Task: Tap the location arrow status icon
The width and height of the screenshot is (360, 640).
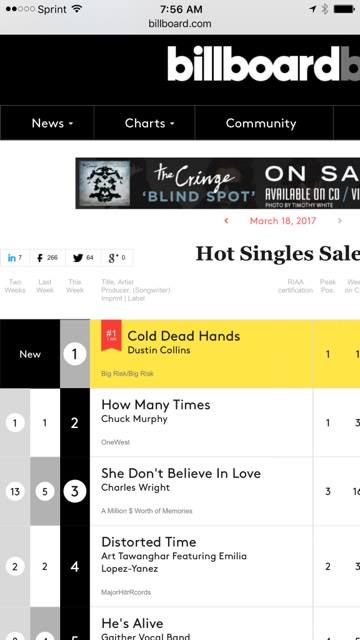Action: (x=313, y=9)
